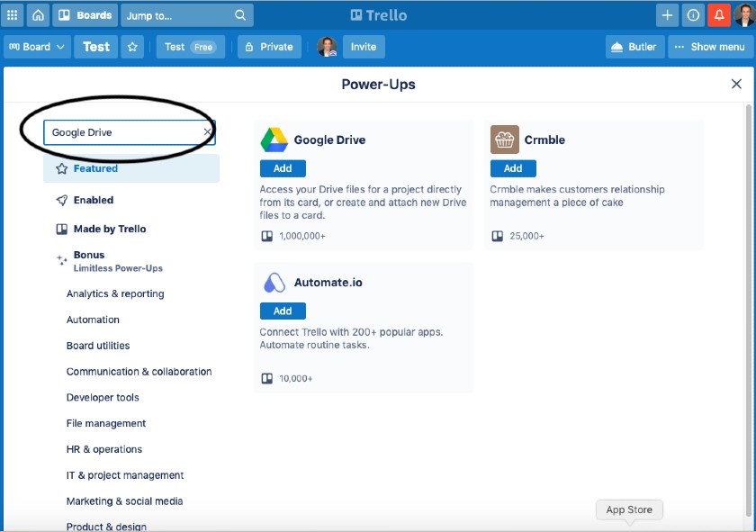Open the notifications bell icon
The height and width of the screenshot is (532, 756).
(x=718, y=14)
